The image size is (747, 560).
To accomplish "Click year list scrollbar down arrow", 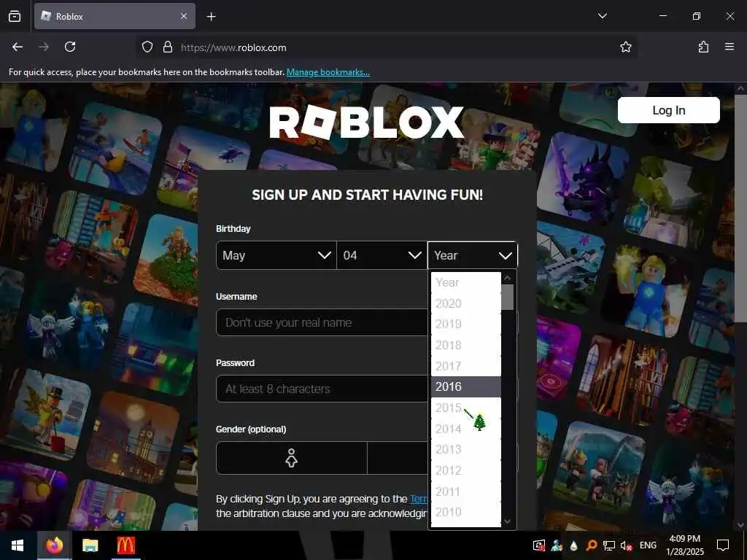I will coord(508,521).
